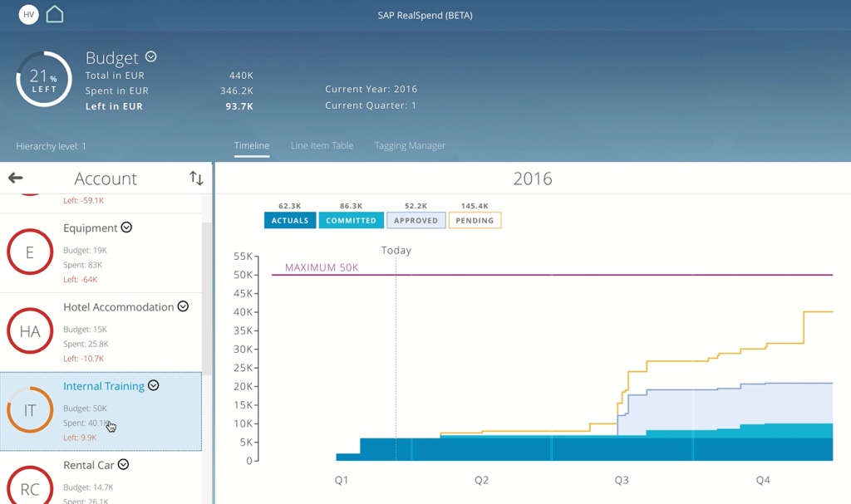Toggle the ACTUALS legend filter
The image size is (851, 504).
289,220
